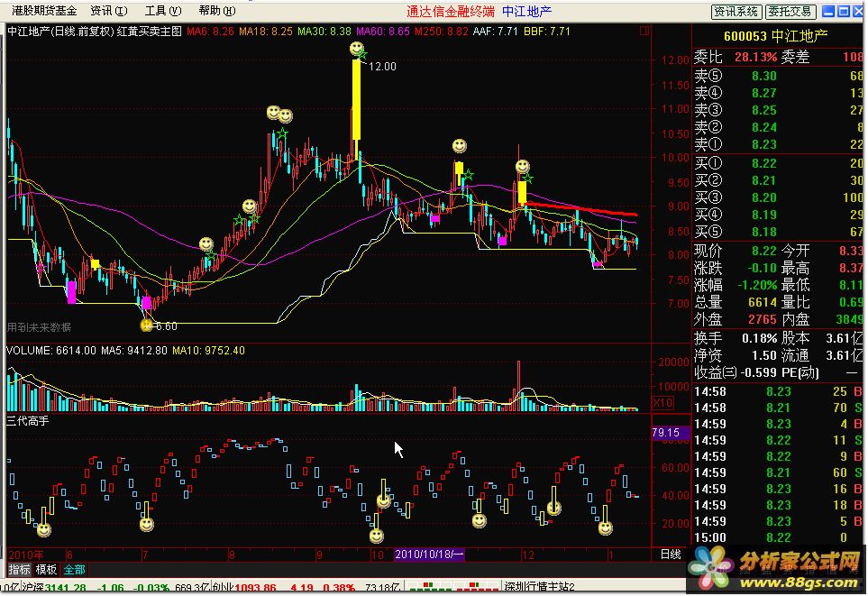Click the rightmost smiley in the 三代高手 panel

click(606, 527)
